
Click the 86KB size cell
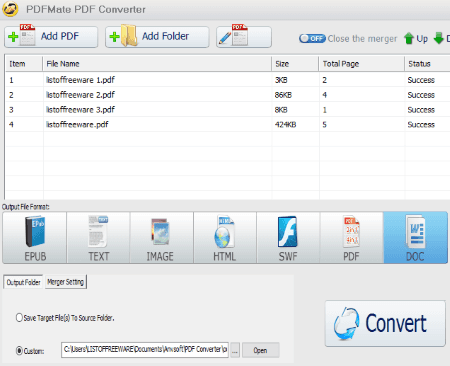tap(283, 95)
